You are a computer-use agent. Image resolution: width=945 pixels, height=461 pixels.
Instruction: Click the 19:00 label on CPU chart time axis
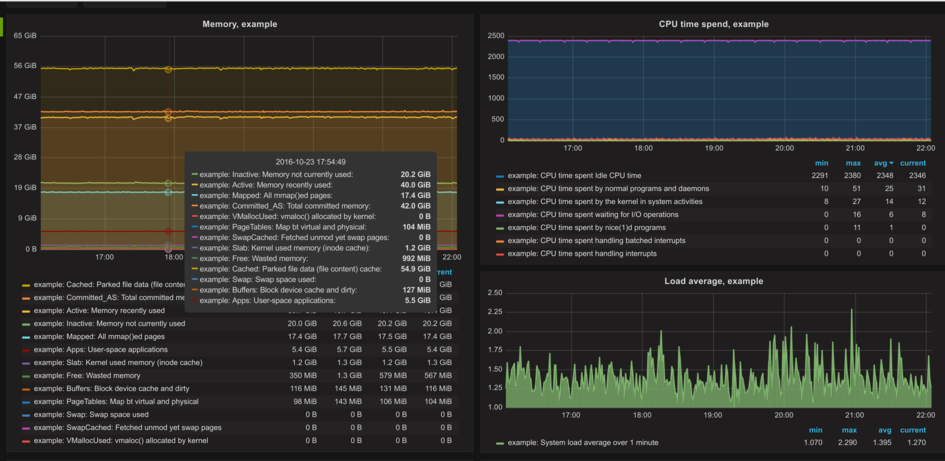tap(714, 148)
